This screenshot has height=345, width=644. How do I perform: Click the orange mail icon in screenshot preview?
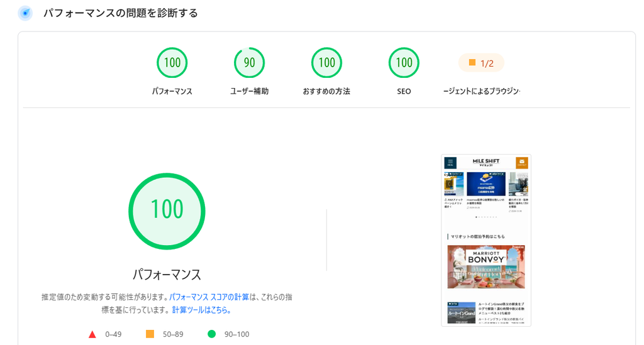(521, 163)
